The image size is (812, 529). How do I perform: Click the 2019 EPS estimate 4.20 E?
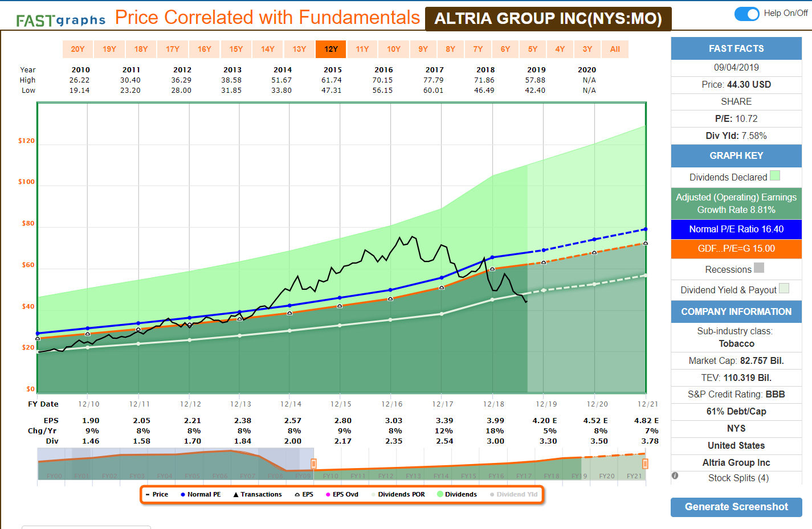coord(545,421)
